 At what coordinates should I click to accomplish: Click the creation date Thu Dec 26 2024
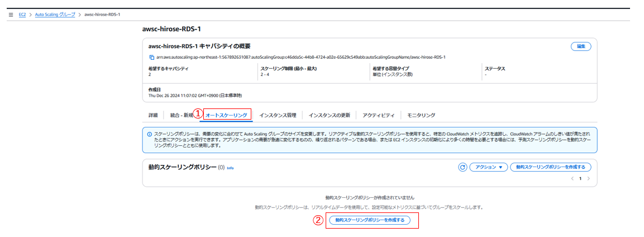195,95
